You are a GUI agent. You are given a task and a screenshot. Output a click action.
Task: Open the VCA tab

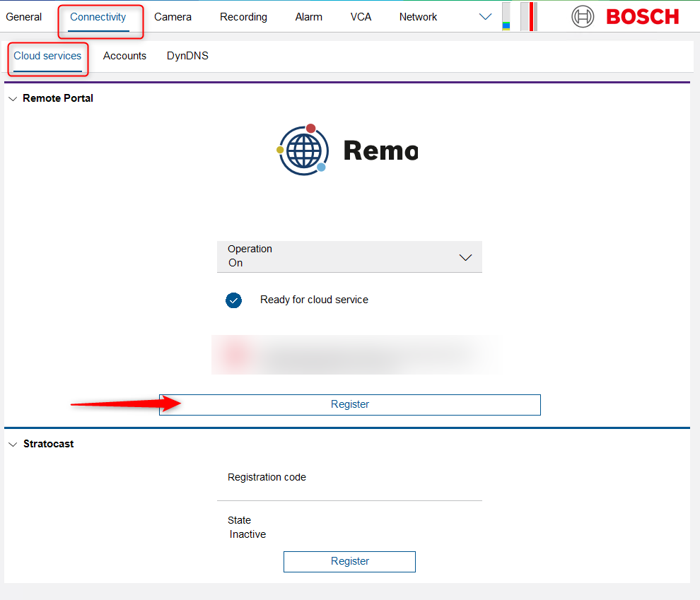(x=361, y=17)
